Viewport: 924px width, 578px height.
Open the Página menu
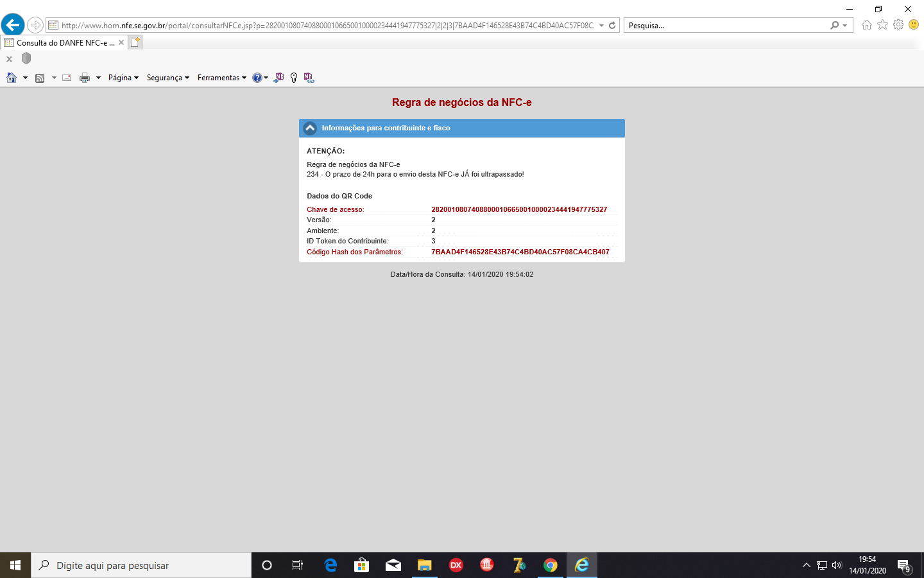coord(123,78)
